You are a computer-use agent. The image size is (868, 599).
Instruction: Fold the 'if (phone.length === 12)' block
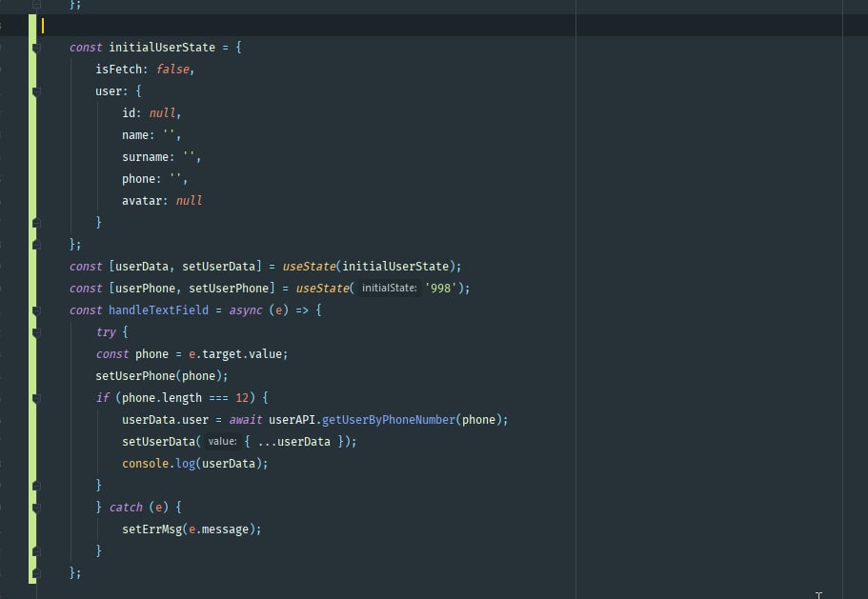[x=36, y=399]
